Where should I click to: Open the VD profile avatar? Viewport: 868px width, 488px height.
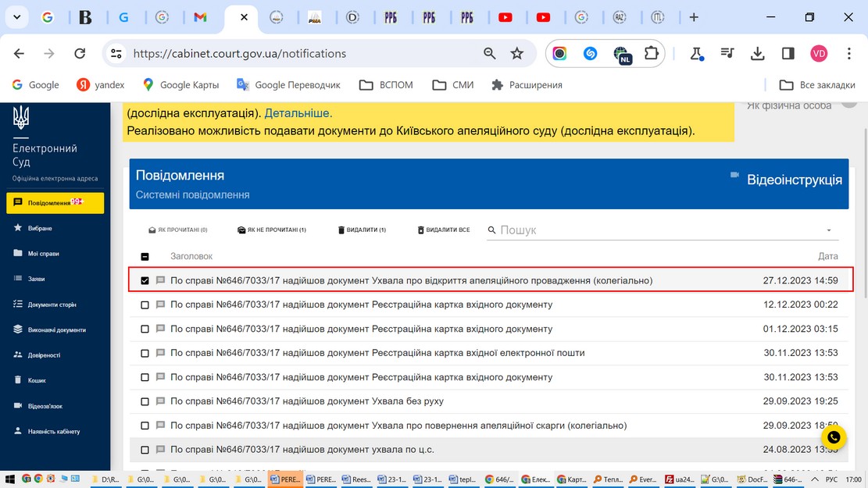(819, 54)
